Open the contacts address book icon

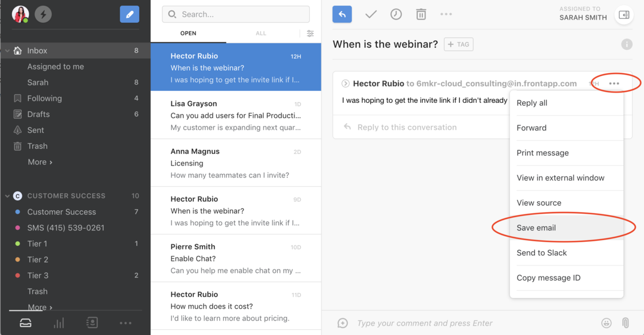click(92, 322)
